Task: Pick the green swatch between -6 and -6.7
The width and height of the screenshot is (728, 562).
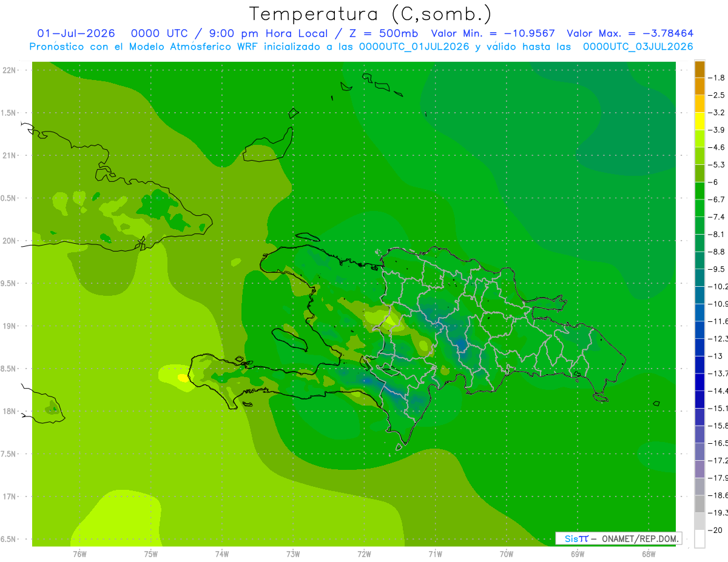Action: tap(699, 191)
